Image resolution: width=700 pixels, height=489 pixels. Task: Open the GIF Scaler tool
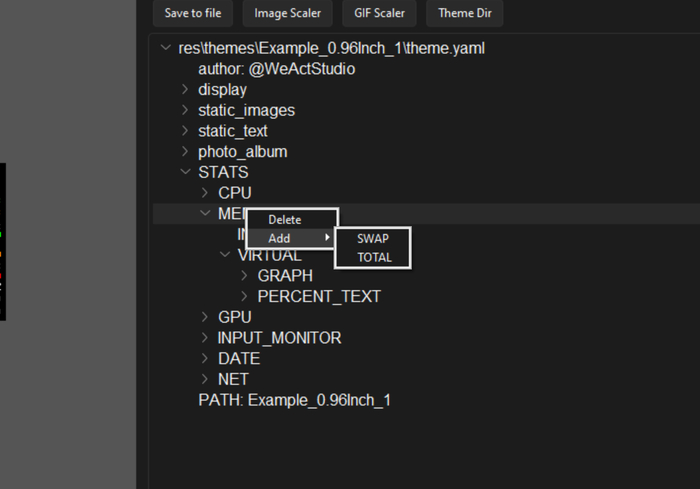(x=379, y=14)
